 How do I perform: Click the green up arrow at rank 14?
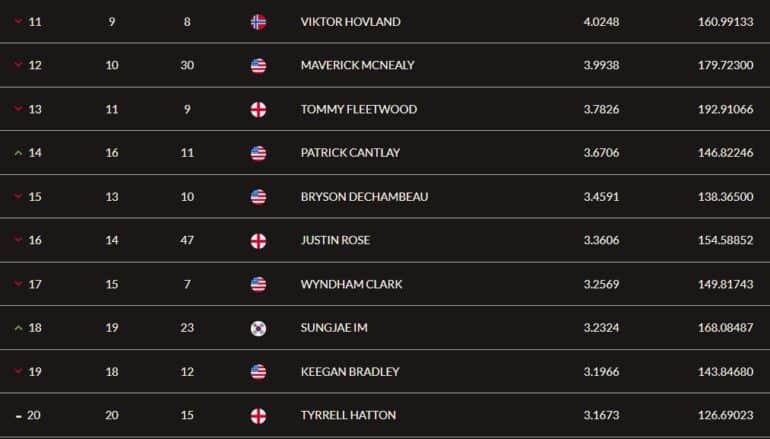(18, 153)
